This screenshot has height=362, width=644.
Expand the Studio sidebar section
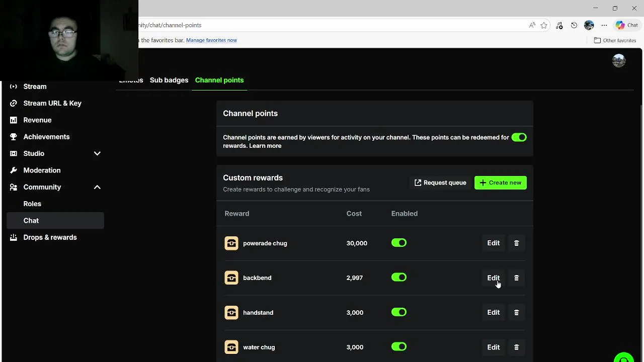tap(97, 153)
